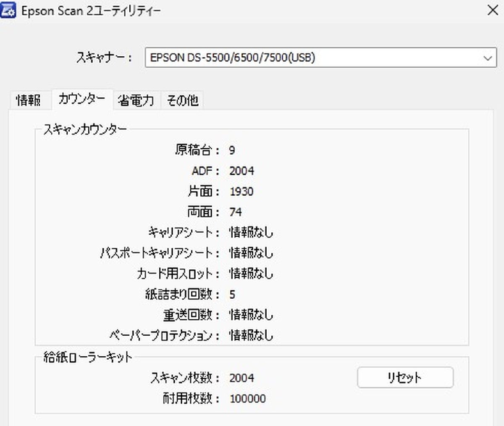Image resolution: width=504 pixels, height=426 pixels.
Task: Click the 片面 value 1930
Action: [241, 191]
